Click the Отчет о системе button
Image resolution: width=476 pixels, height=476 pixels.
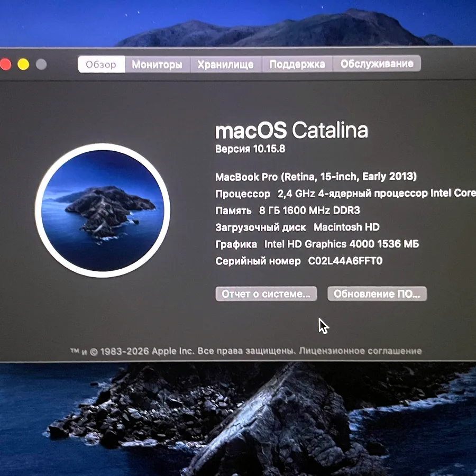266,294
